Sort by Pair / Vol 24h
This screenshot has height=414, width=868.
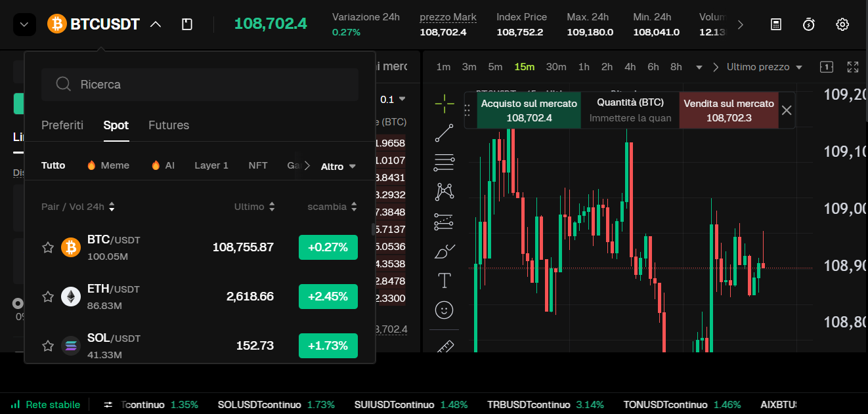point(77,207)
